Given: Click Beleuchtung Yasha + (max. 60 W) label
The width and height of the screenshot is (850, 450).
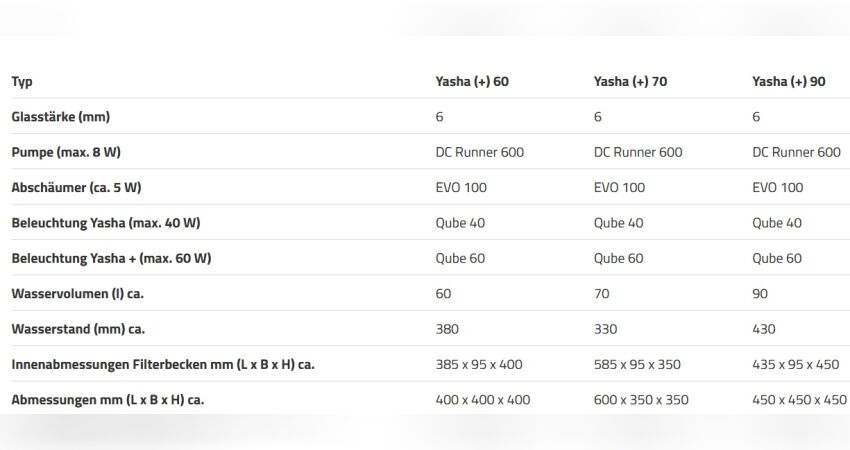Looking at the screenshot, I should [x=111, y=258].
